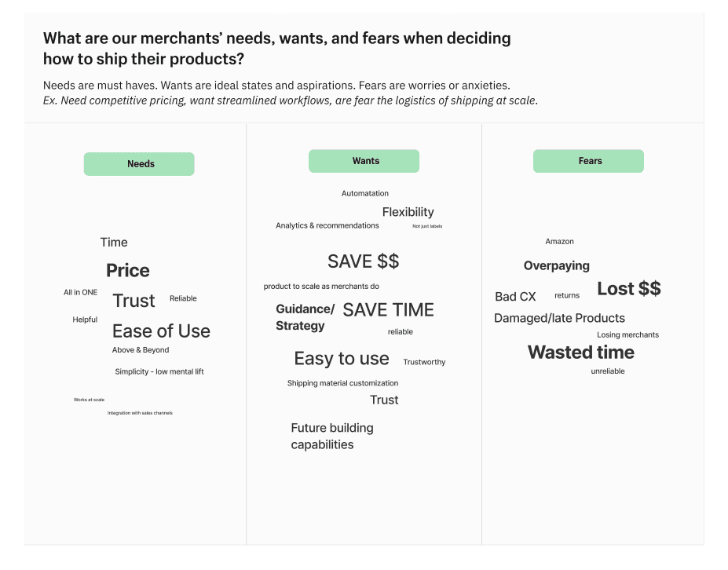Click the Flexibility note
Viewport: 728px width, 570px height.
click(x=408, y=212)
